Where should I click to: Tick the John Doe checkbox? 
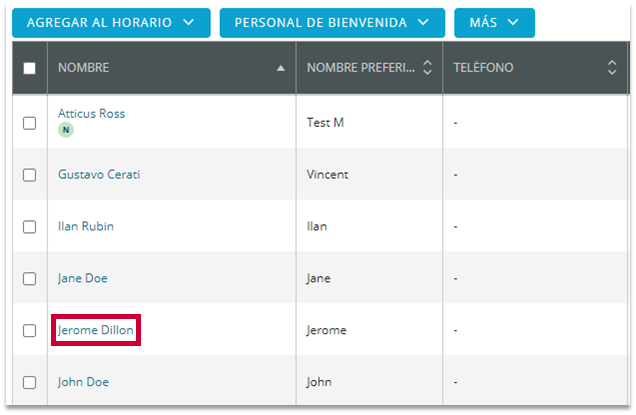coord(29,383)
